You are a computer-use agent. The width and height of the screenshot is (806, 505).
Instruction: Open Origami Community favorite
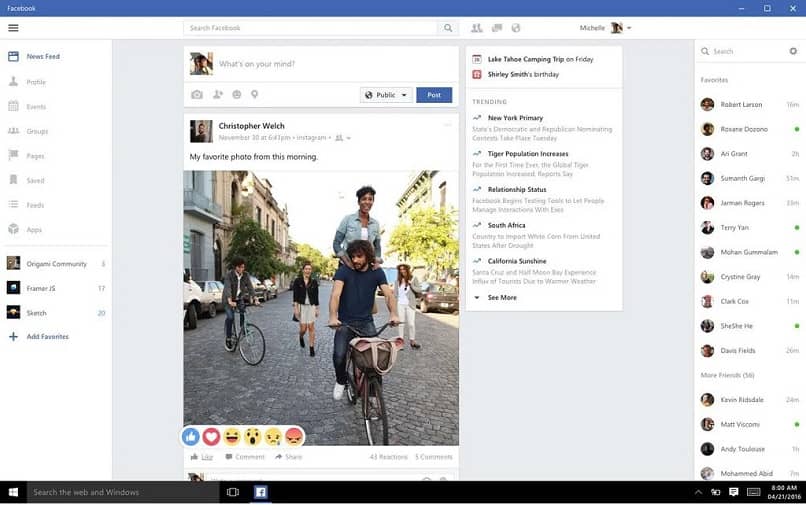pos(56,263)
